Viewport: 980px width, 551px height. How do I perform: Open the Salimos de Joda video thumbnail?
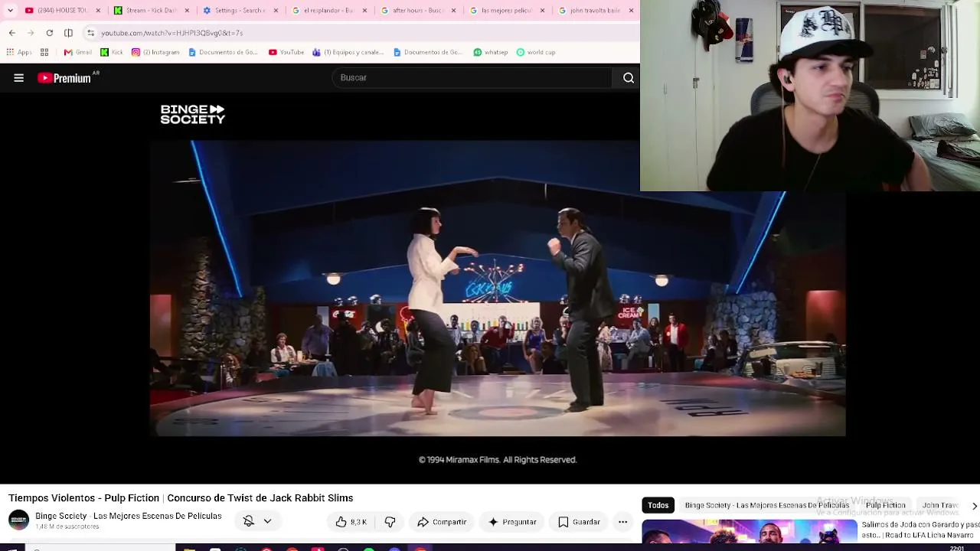pos(750,531)
